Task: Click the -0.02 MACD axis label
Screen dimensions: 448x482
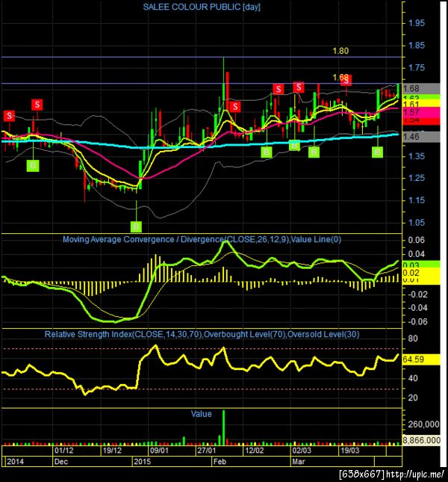Action: tap(417, 294)
